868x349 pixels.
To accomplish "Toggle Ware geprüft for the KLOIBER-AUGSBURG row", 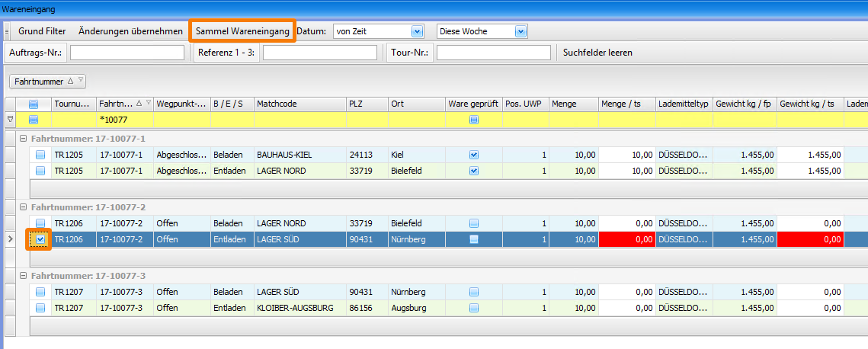I will point(473,308).
